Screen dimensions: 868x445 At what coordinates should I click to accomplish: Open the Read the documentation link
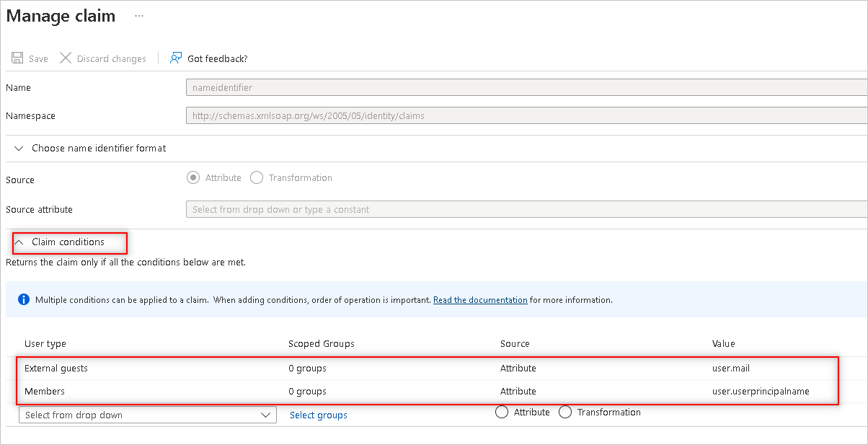click(x=480, y=300)
